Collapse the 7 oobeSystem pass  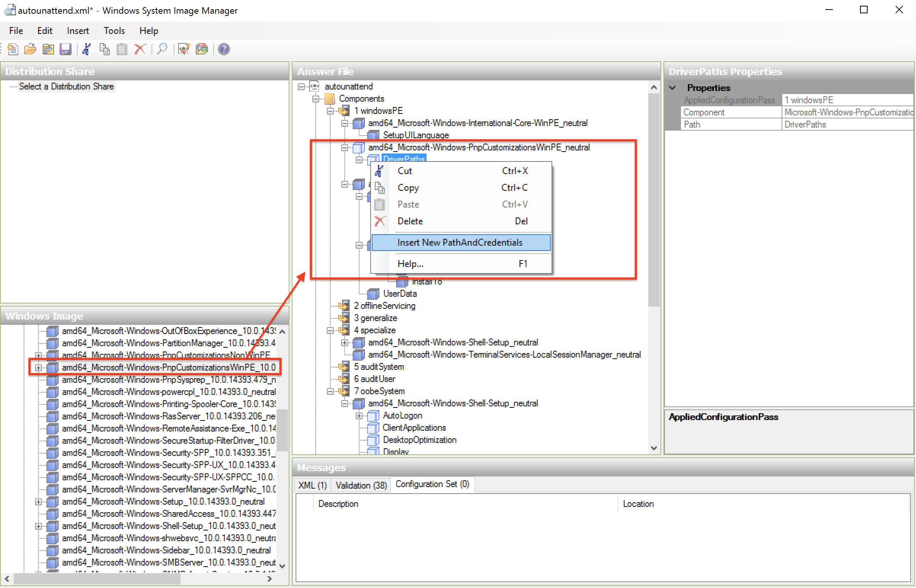[330, 391]
